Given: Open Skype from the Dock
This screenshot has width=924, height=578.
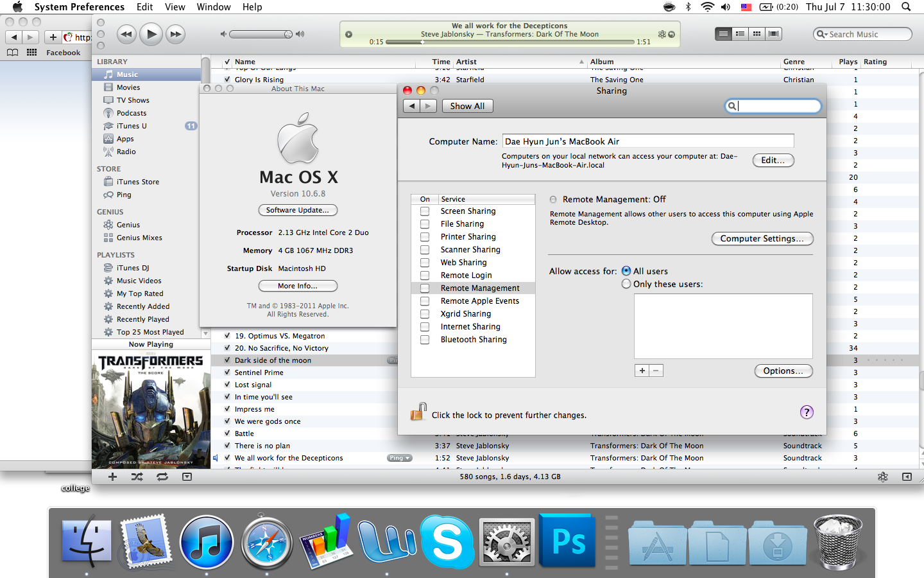Looking at the screenshot, I should click(x=447, y=542).
